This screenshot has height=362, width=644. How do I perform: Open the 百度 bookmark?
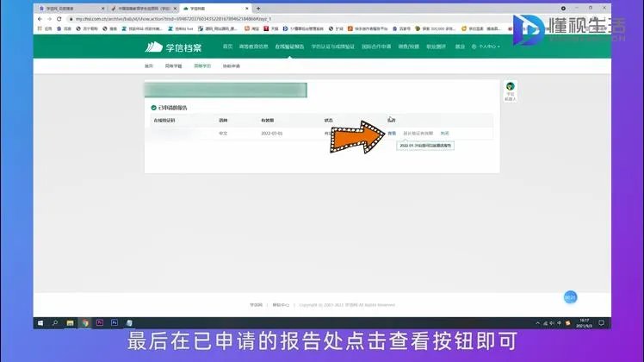pyautogui.click(x=64, y=28)
